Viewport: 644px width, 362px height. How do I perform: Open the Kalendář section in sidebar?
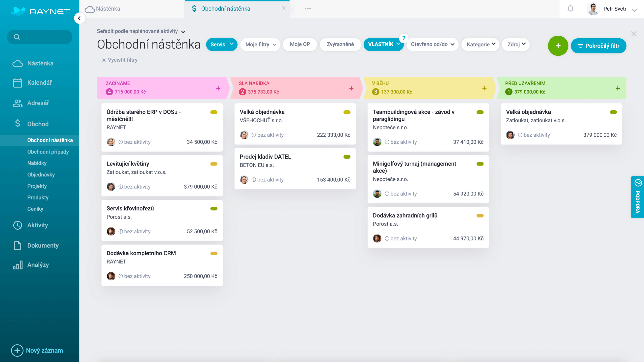click(x=39, y=83)
